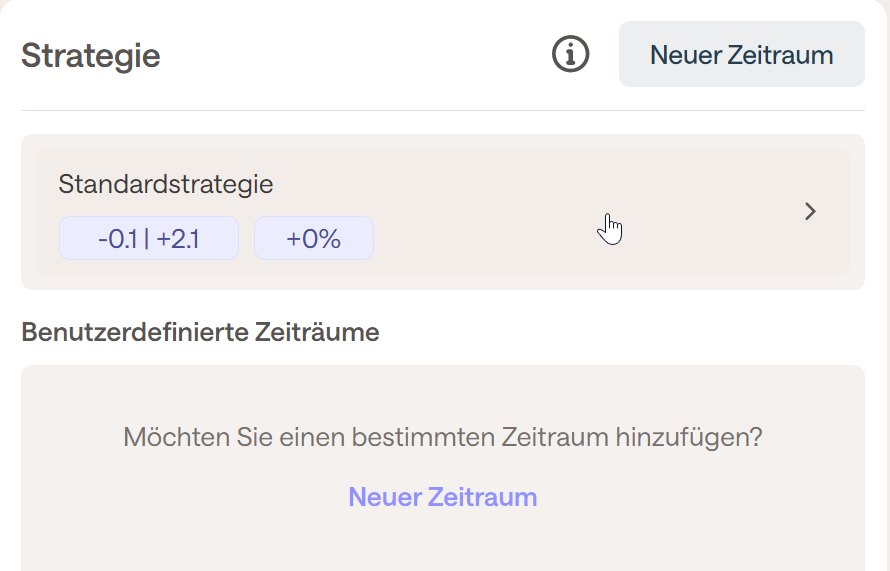The height and width of the screenshot is (571, 890).
Task: Click the Standardstrategie title text
Action: [166, 184]
